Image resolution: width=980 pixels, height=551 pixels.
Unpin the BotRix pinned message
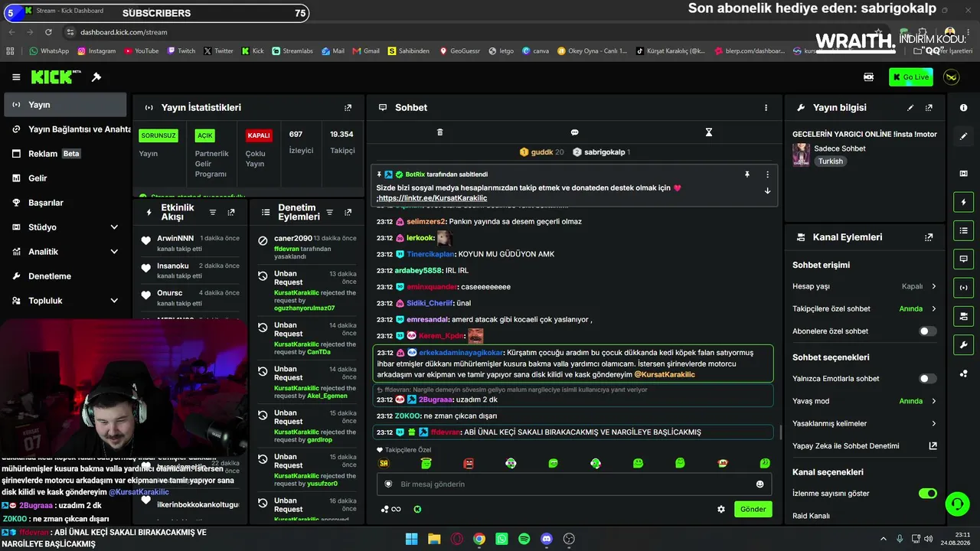747,174
